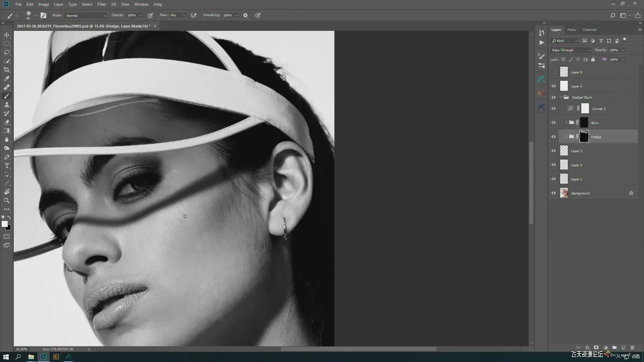Select the Gradient tool
This screenshot has height=362, width=644.
tap(7, 131)
